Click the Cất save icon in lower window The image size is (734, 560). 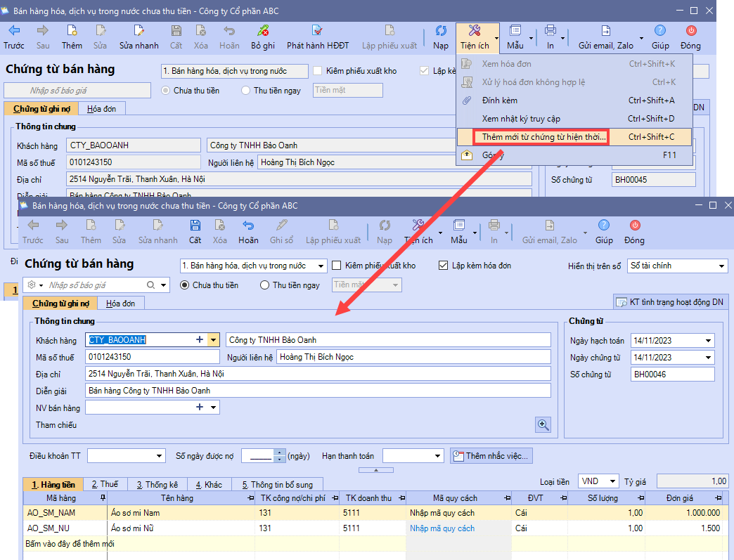[195, 226]
